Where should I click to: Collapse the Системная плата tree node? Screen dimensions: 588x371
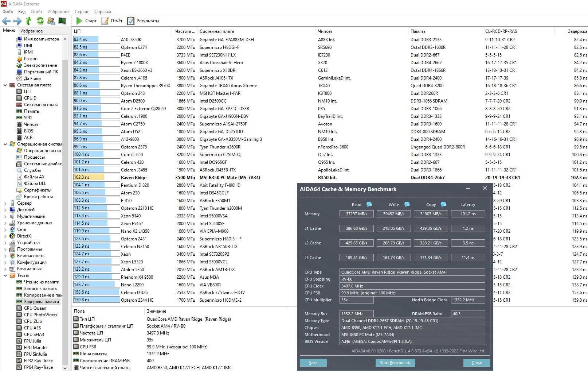click(x=5, y=85)
